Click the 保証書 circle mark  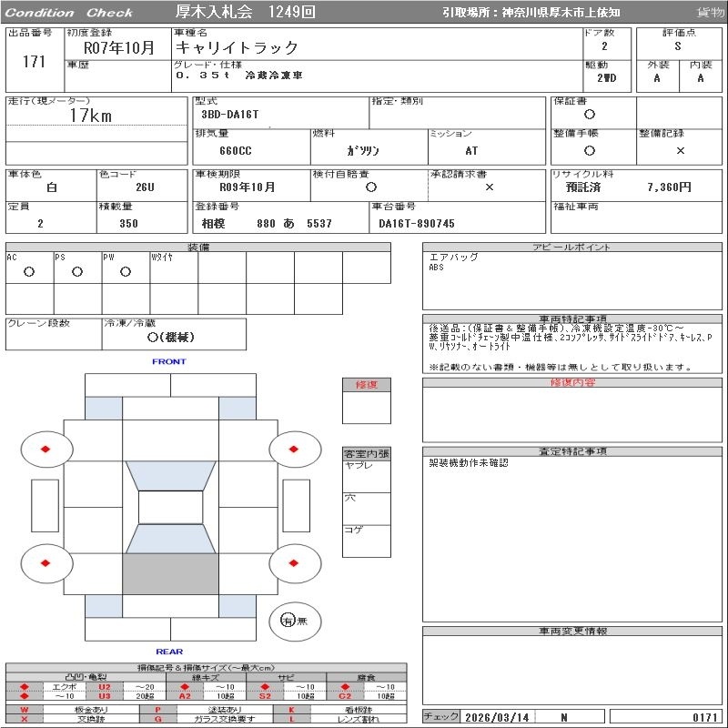pos(590,115)
